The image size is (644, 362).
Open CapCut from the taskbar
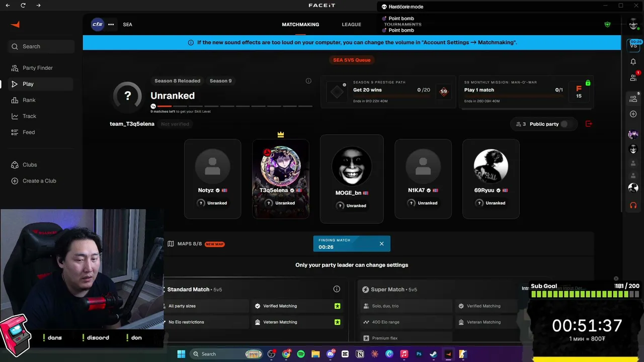tap(345, 354)
